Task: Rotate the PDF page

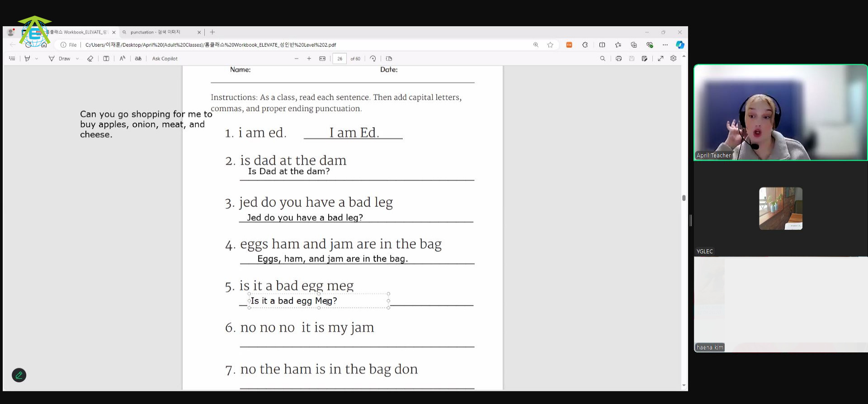Action: pos(373,58)
